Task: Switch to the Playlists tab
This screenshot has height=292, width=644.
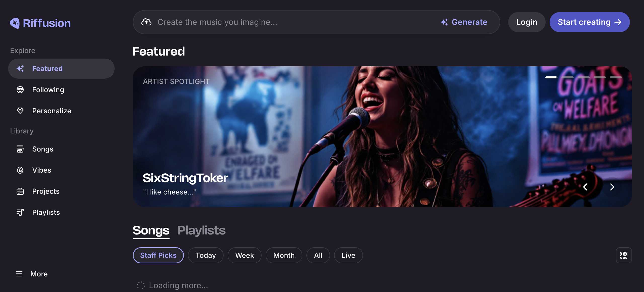Action: (201, 230)
